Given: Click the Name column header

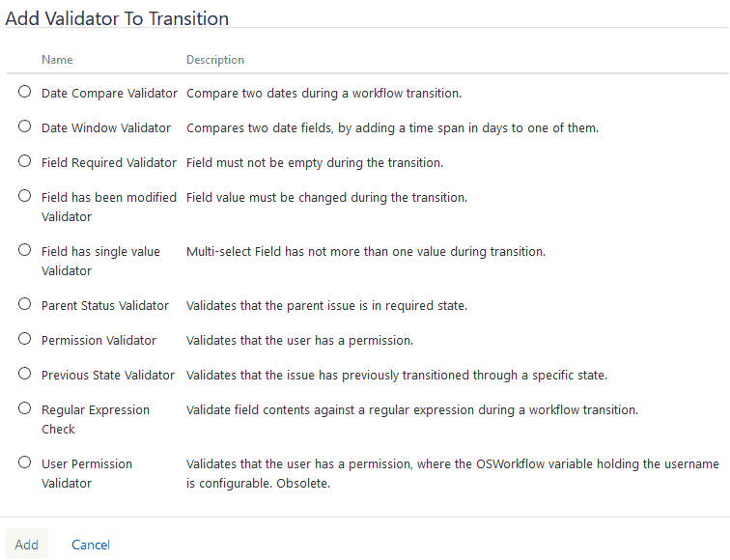Looking at the screenshot, I should (x=57, y=60).
